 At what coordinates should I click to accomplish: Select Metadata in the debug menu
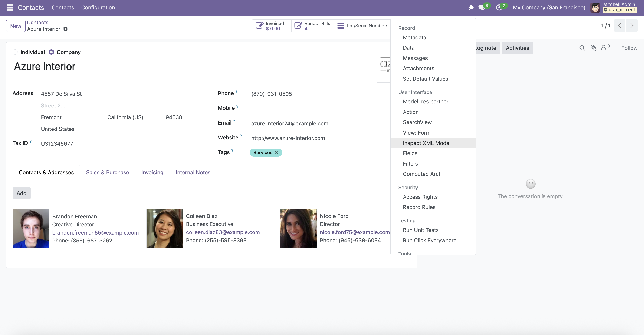click(x=433, y=37)
